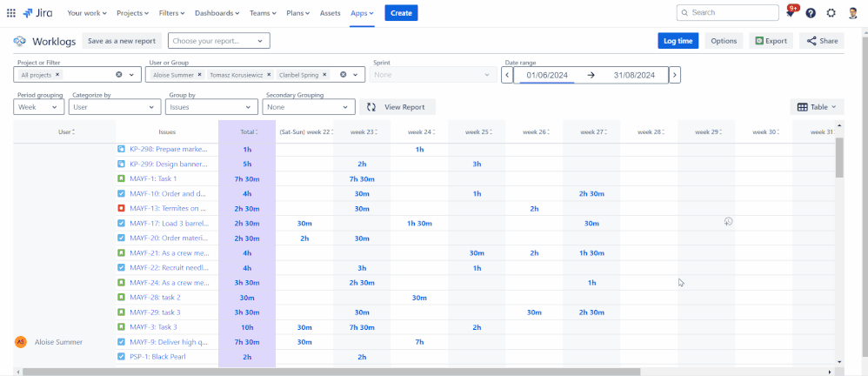Open the help question mark icon
The width and height of the screenshot is (868, 376).
pos(811,13)
